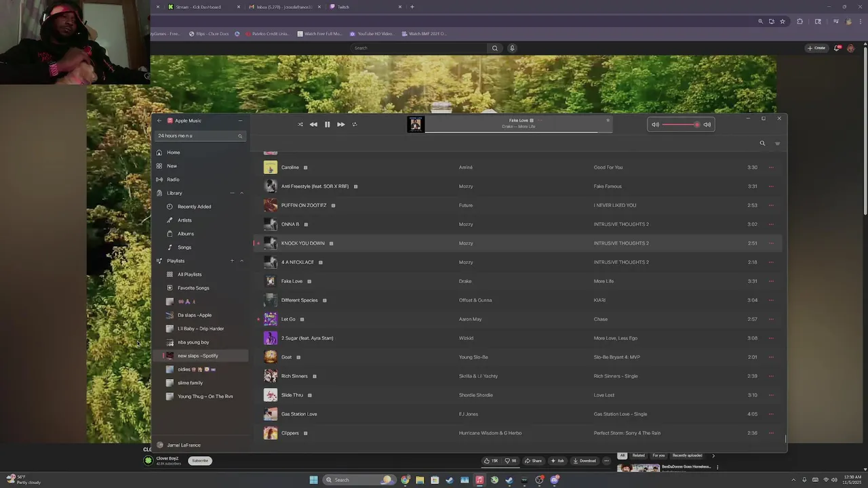Open more options for KNOCK YOU DOWN
The width and height of the screenshot is (868, 488).
pyautogui.click(x=771, y=243)
